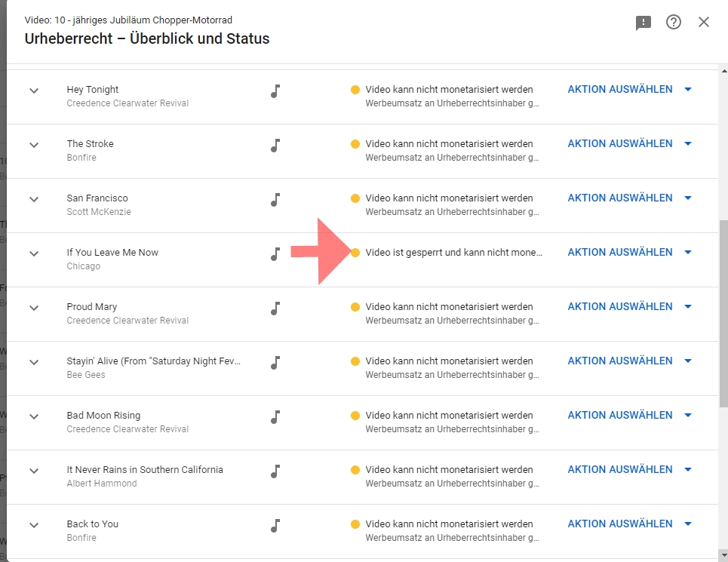Expand Bad Moon Rising claim details chevron
This screenshot has width=728, height=562.
34,416
